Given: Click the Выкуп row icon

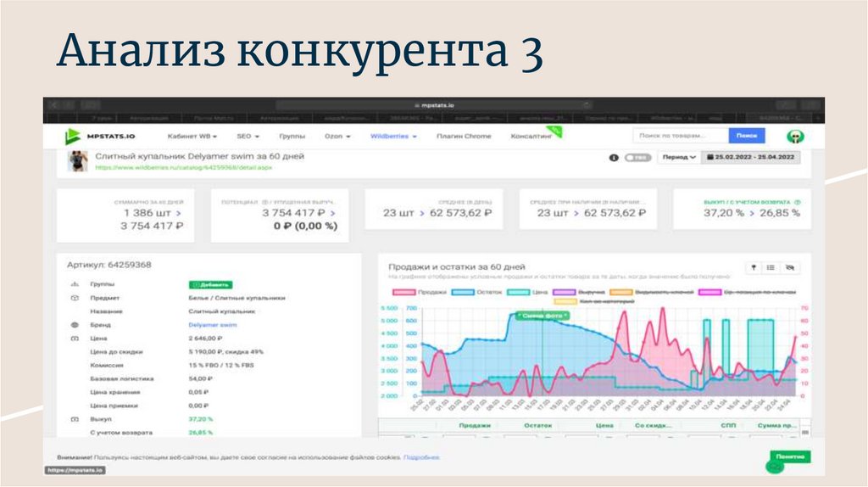Looking at the screenshot, I should click(x=75, y=419).
